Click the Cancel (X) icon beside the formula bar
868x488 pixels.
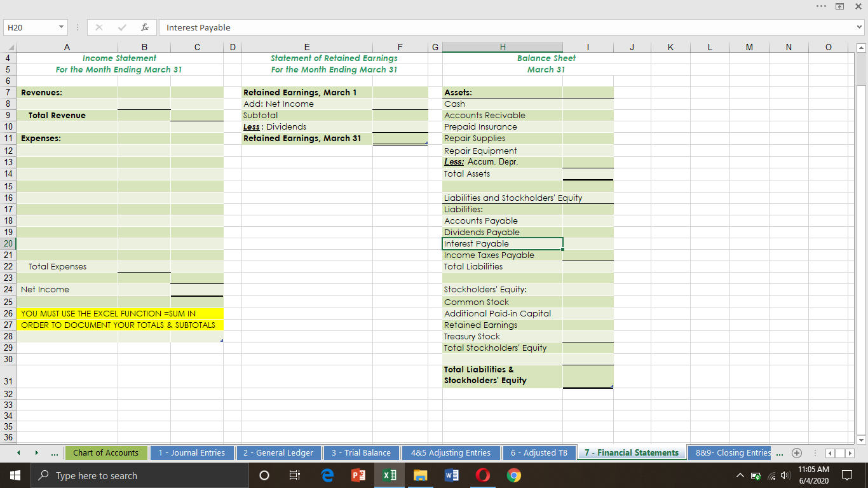coord(99,27)
